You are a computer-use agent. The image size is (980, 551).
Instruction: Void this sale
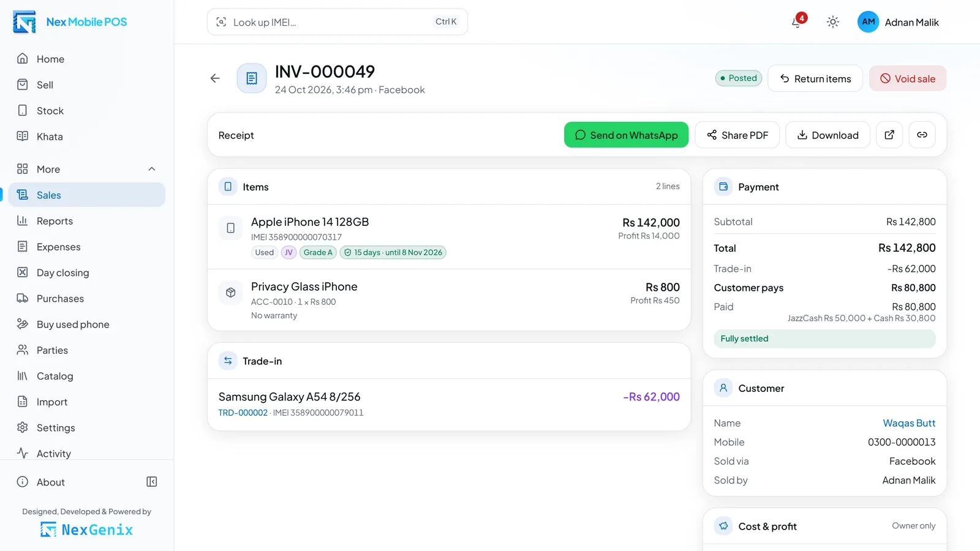coord(908,78)
